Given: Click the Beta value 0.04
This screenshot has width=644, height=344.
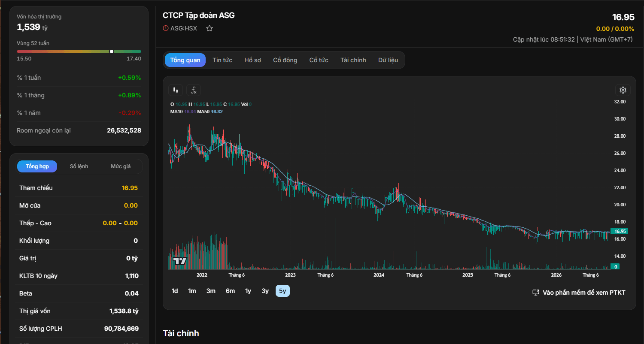Looking at the screenshot, I should click(x=132, y=293).
